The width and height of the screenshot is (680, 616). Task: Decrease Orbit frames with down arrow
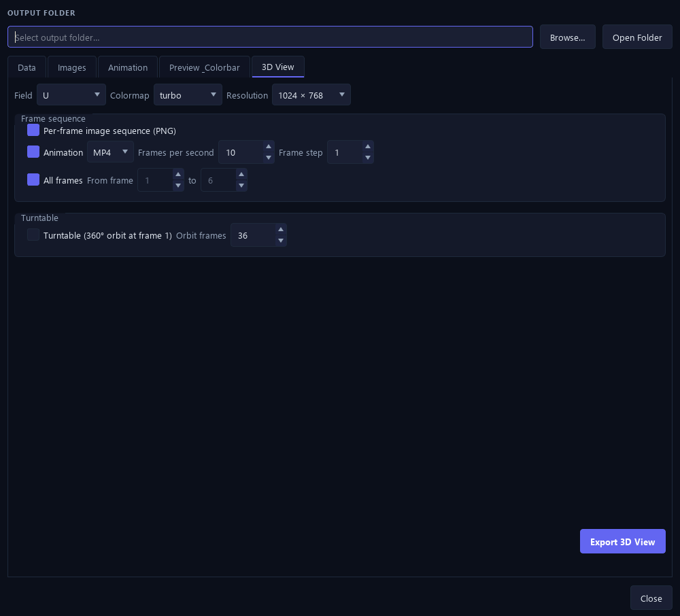point(281,241)
